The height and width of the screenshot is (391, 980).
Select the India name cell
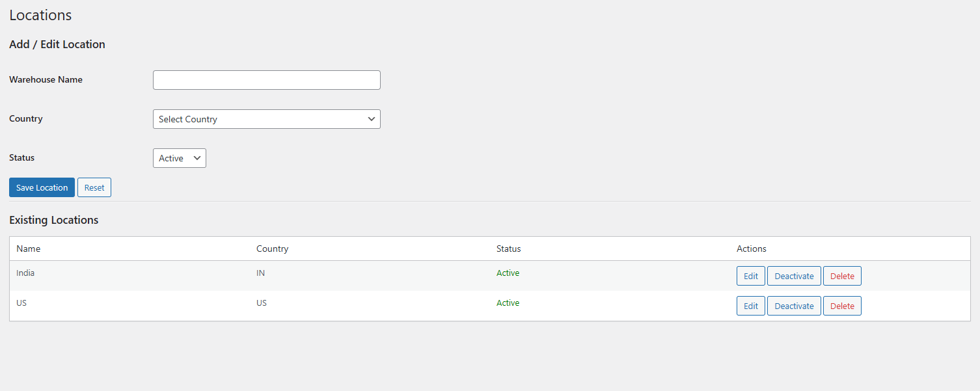coord(25,273)
